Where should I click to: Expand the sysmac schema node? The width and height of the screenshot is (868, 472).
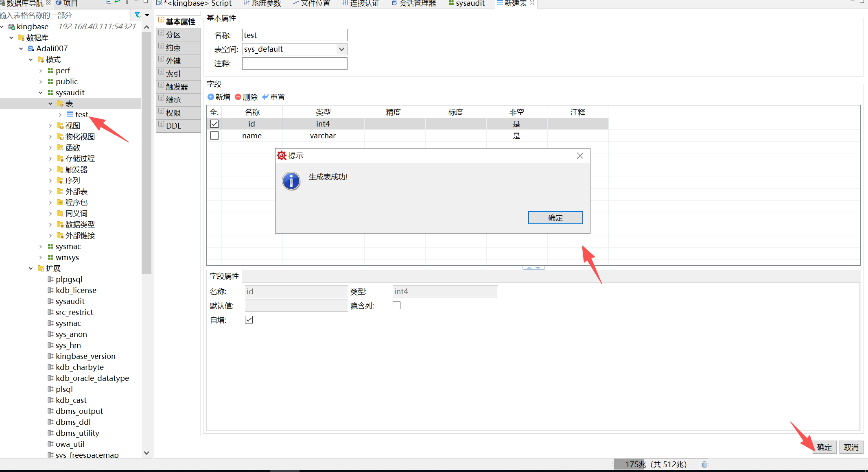point(40,246)
